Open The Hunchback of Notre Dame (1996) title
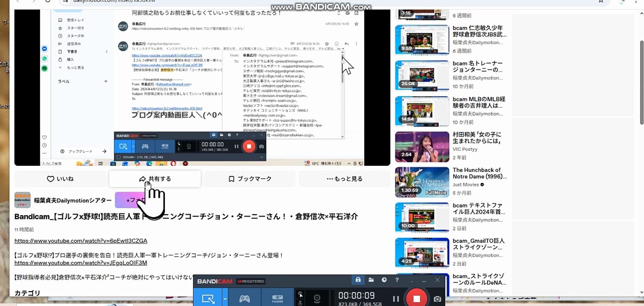The image size is (644, 306). (479, 173)
